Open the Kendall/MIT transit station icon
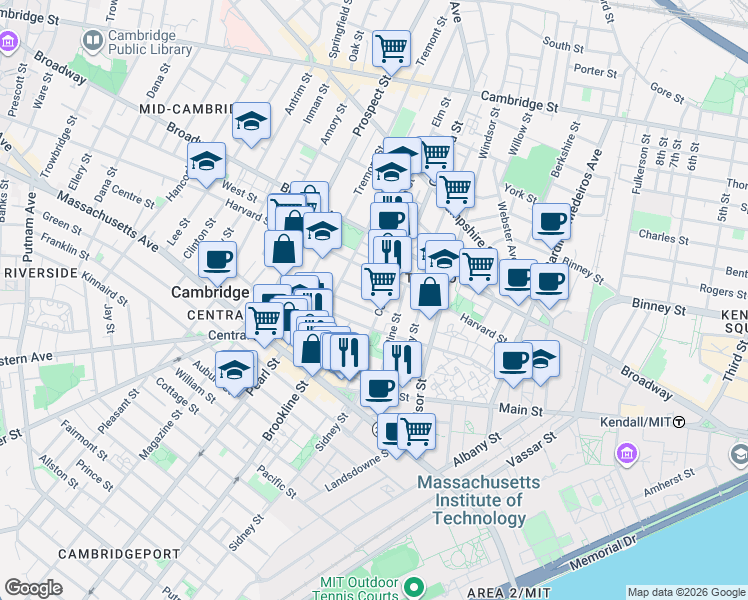 tap(679, 422)
